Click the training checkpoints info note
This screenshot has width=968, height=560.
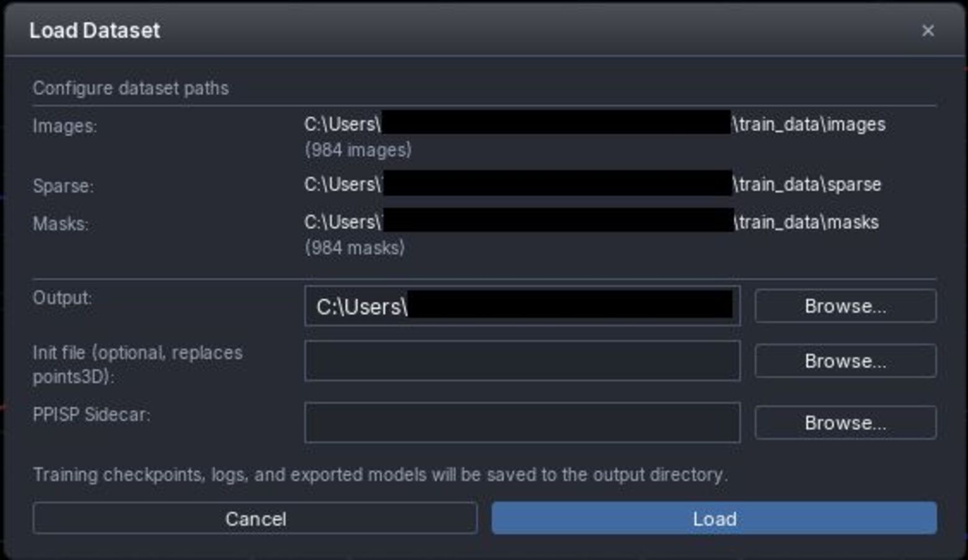point(380,475)
